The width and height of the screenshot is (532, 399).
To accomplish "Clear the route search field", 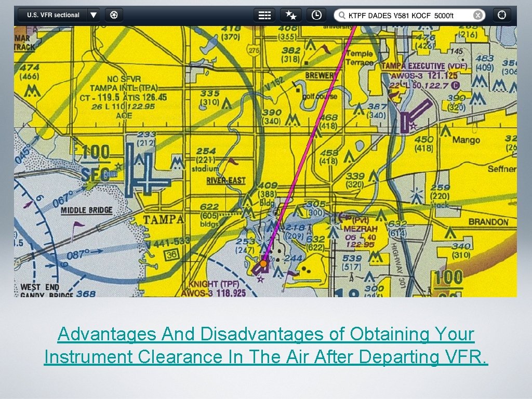I will click(478, 15).
